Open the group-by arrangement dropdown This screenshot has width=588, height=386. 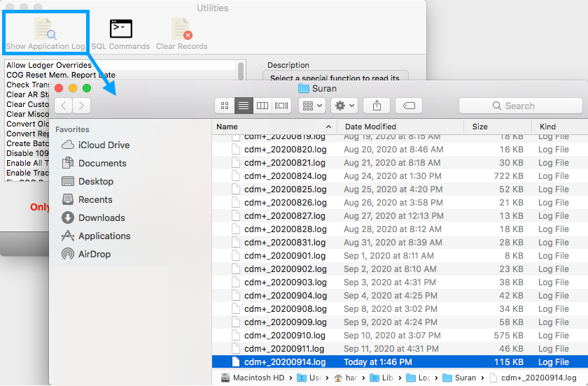311,106
